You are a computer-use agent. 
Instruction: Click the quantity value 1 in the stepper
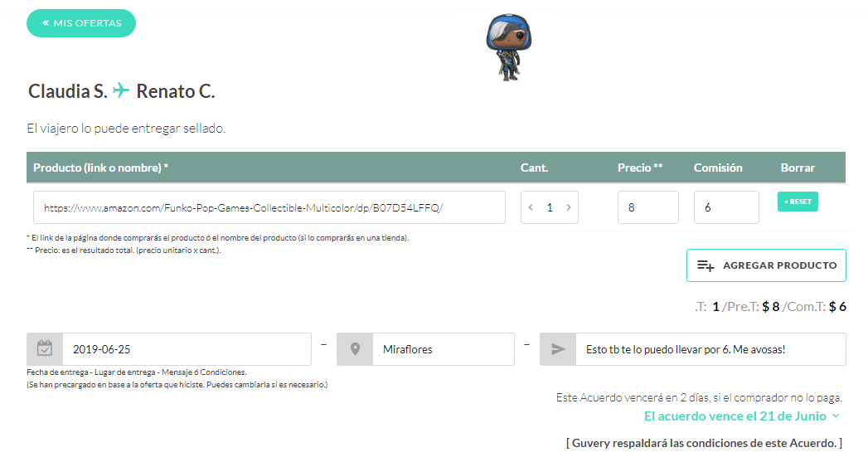(550, 207)
